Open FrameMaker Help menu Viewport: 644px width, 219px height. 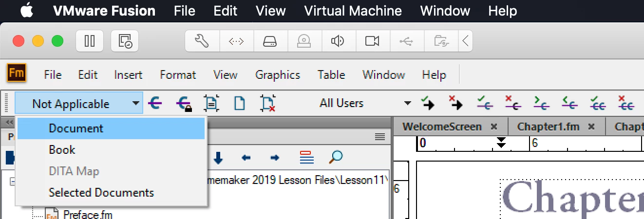click(434, 75)
